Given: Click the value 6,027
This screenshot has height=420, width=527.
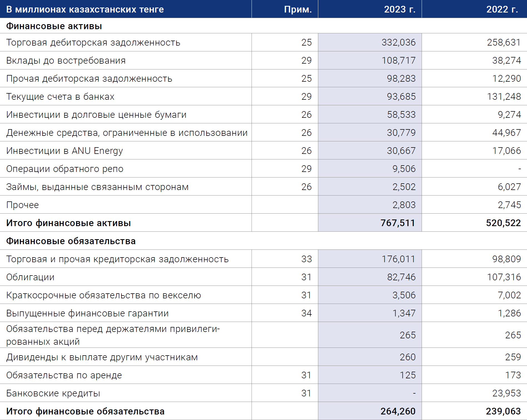Looking at the screenshot, I should (x=509, y=187).
